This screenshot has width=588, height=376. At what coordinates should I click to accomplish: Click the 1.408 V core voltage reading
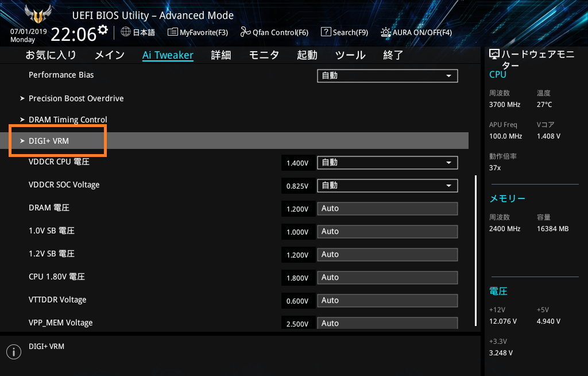point(548,136)
